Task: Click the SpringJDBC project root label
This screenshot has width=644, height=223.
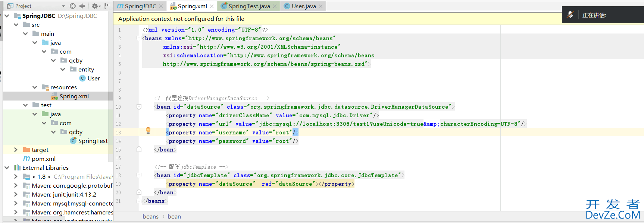Action: click(x=39, y=16)
